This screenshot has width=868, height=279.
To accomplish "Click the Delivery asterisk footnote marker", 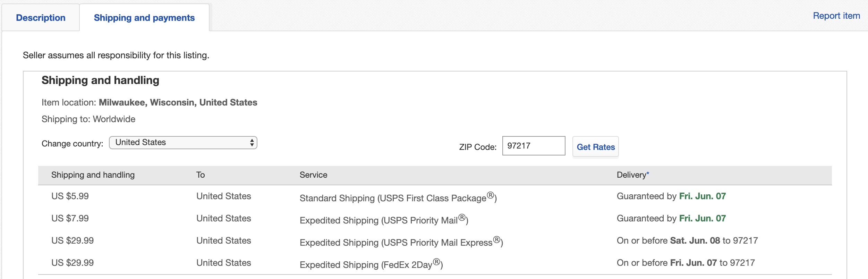I will click(x=648, y=173).
